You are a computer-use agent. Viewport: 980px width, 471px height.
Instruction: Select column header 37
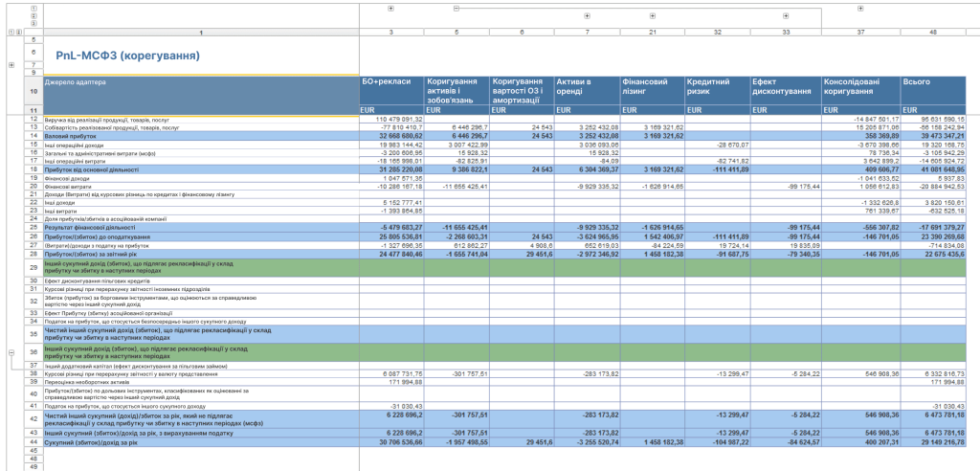pos(860,32)
